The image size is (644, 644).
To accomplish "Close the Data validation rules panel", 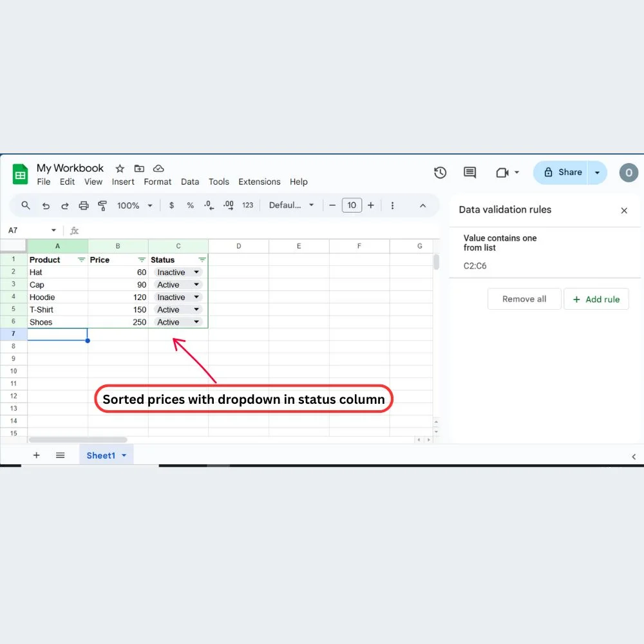I will coord(624,211).
